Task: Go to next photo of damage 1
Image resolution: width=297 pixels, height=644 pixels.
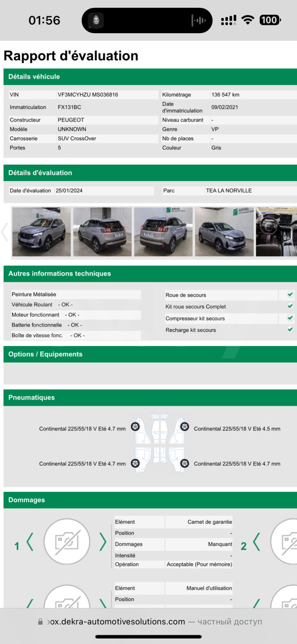Action: pyautogui.click(x=103, y=541)
